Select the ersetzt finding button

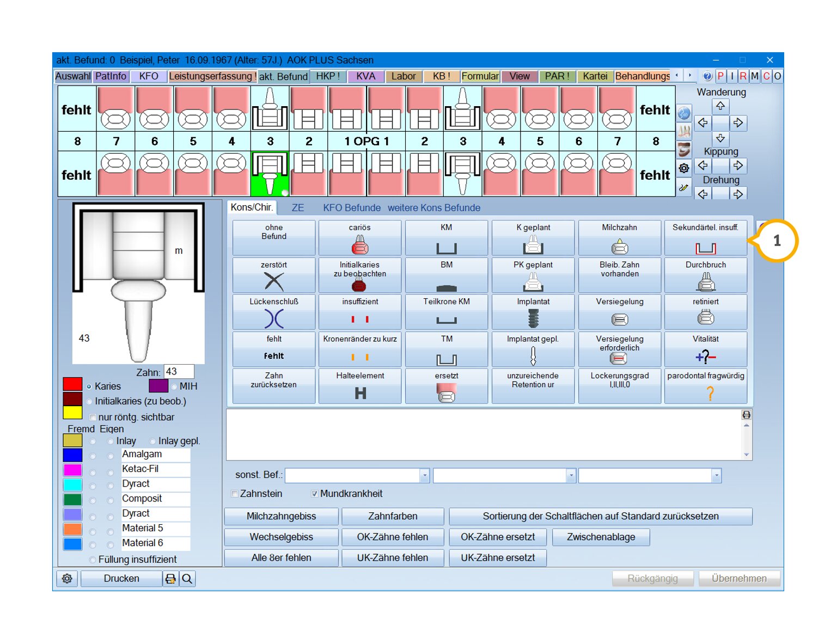[x=447, y=386]
